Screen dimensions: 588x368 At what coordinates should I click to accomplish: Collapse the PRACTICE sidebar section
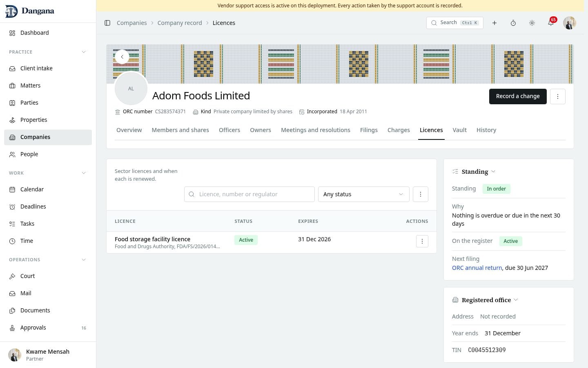pos(84,52)
